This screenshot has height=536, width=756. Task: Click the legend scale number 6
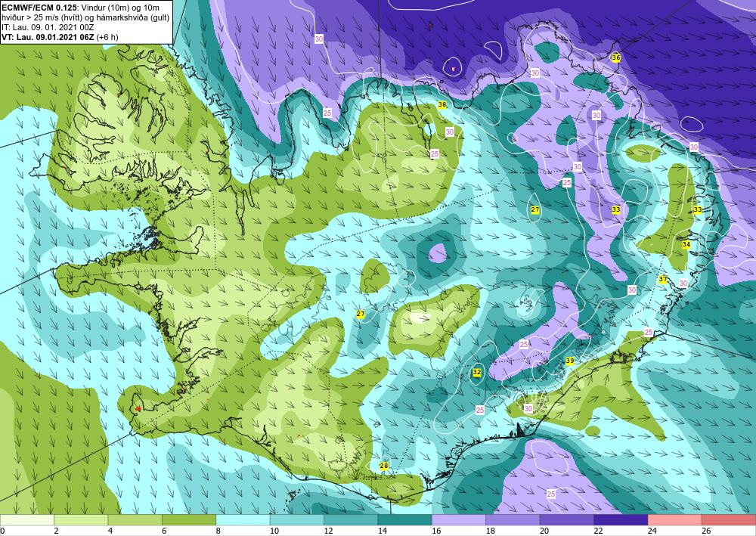click(x=164, y=531)
